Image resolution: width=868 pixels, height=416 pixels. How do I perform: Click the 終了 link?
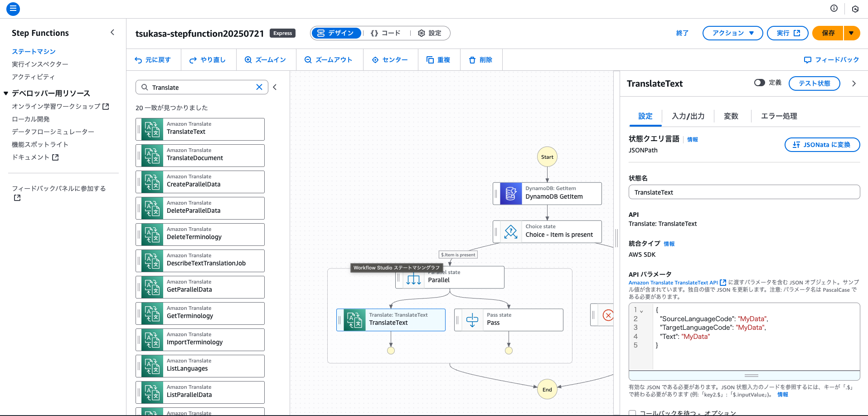point(682,33)
